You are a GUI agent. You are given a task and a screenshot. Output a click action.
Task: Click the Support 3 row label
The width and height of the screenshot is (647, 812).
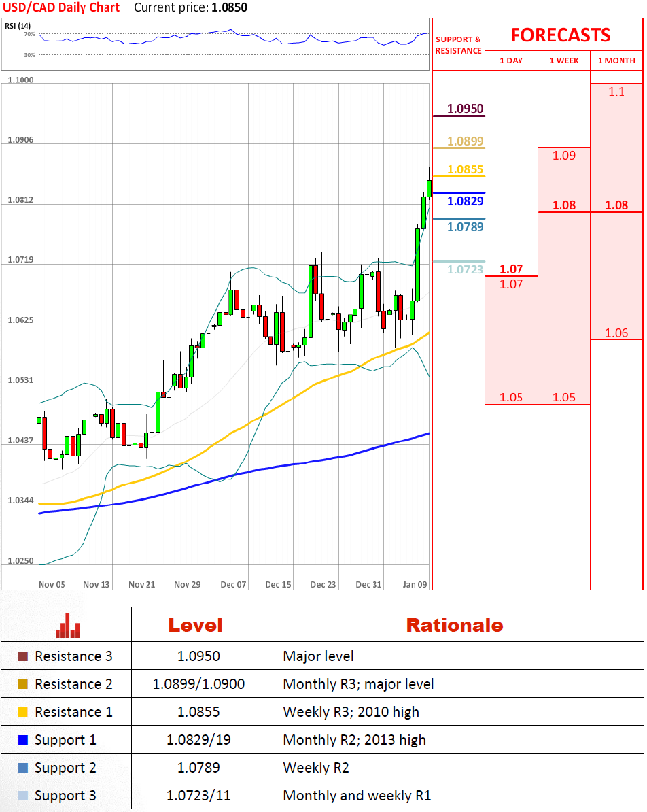(65, 796)
